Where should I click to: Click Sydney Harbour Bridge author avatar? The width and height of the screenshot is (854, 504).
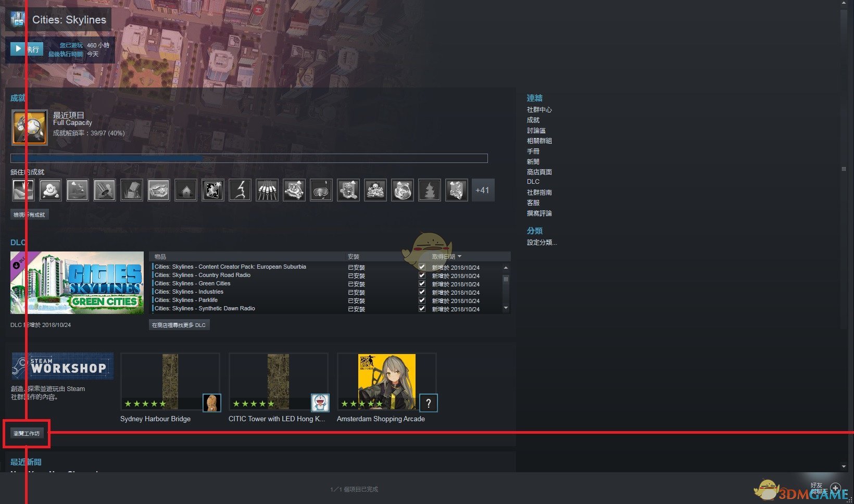pos(212,403)
